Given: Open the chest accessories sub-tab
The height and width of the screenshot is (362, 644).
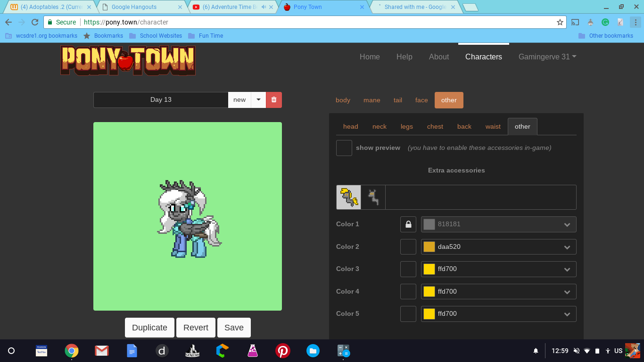Looking at the screenshot, I should [x=435, y=126].
